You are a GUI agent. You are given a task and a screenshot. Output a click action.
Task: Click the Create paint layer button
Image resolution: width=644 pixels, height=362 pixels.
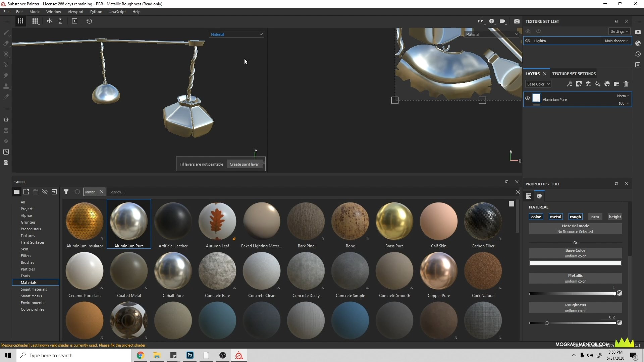(x=244, y=164)
